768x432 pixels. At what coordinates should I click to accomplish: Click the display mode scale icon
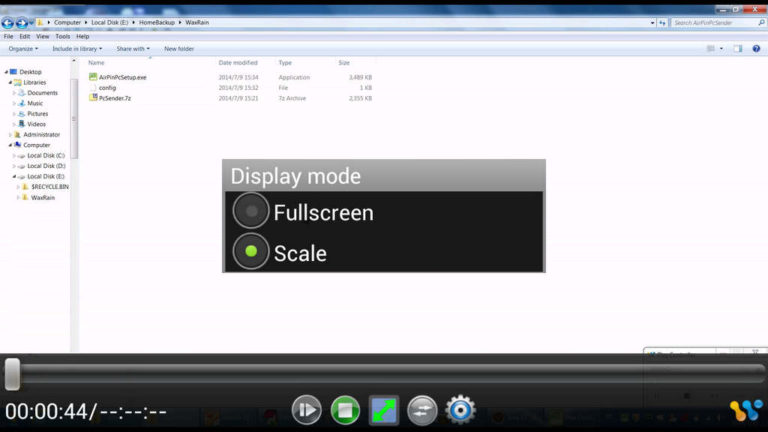coord(384,409)
